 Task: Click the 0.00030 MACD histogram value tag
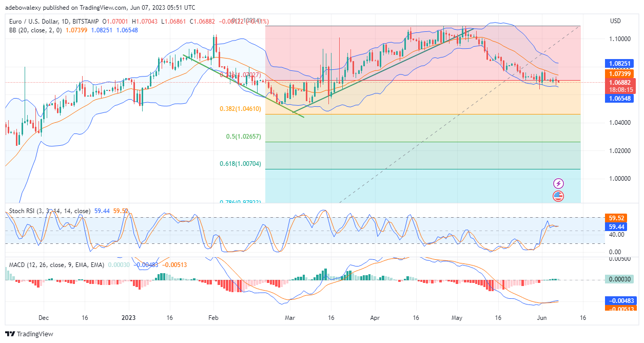[619, 279]
